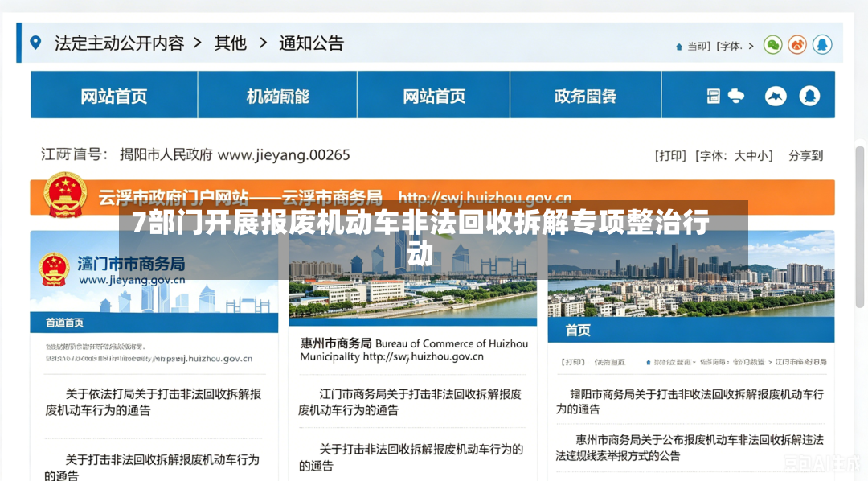This screenshot has height=481, width=868.
Task: Click the 首页 bar in the right card
Action: point(691,331)
